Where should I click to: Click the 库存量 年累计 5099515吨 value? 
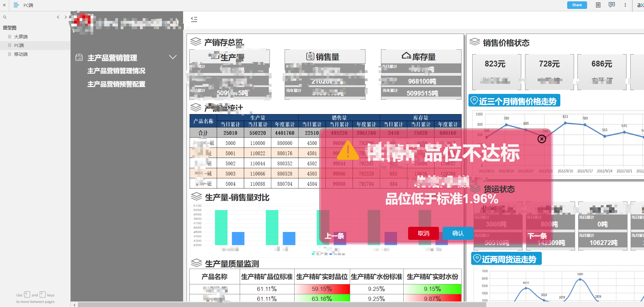(x=422, y=93)
